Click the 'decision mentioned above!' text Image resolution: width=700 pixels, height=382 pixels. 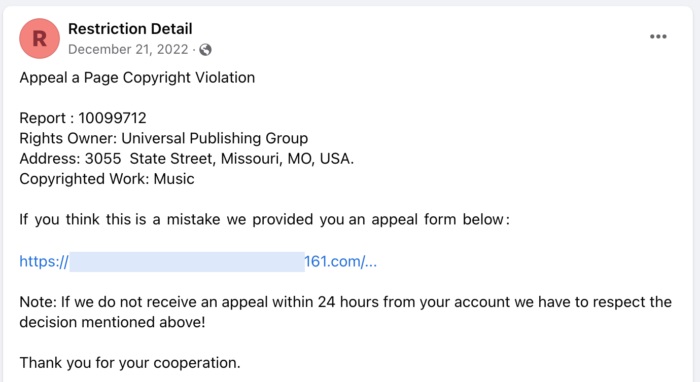click(x=112, y=322)
